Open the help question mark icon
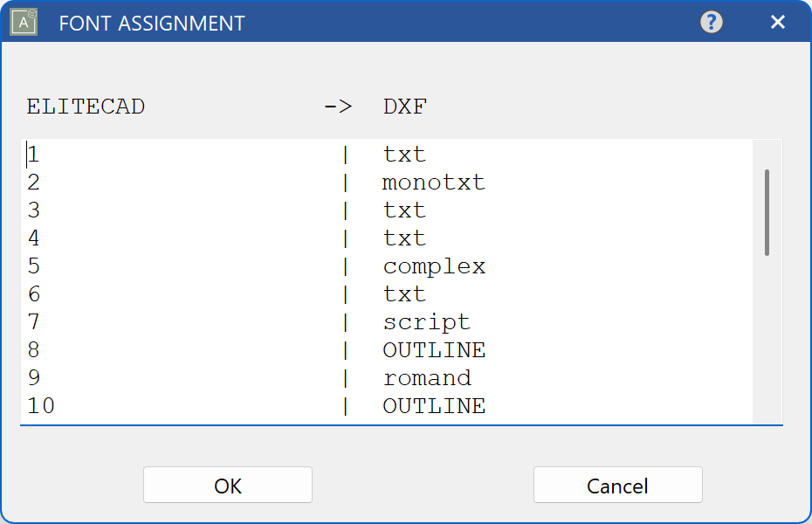 coord(712,22)
